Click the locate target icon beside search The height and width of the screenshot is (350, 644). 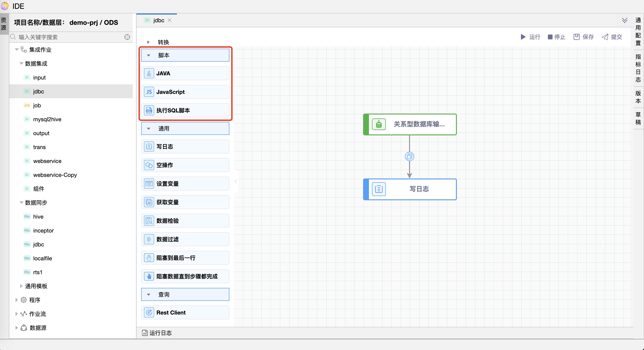pos(127,37)
